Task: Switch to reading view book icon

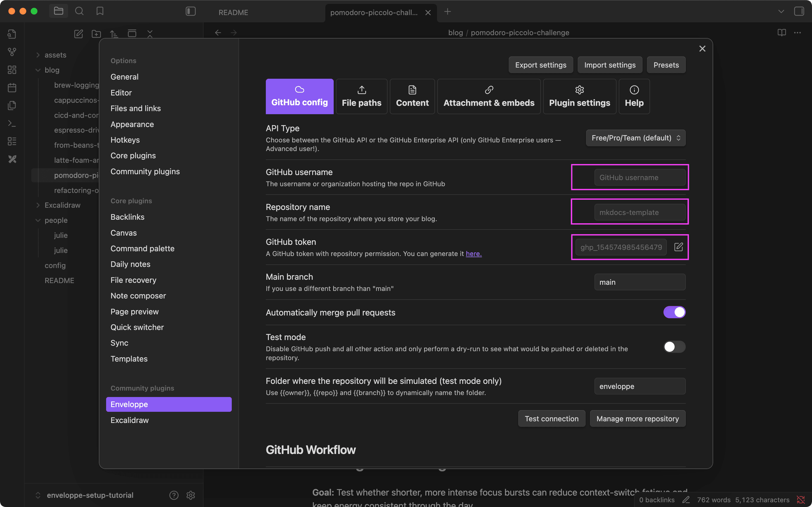Action: (782, 33)
